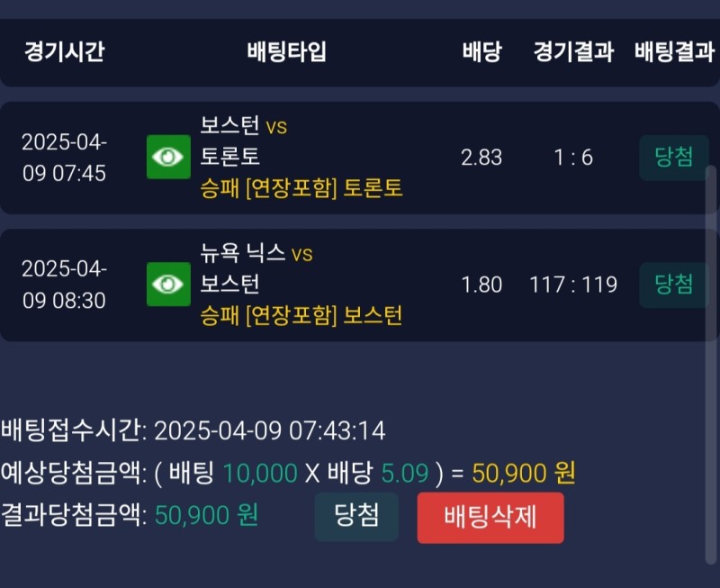This screenshot has height=588, width=720.
Task: Click the eye icon for Boston vs Toronto
Action: pos(168,158)
